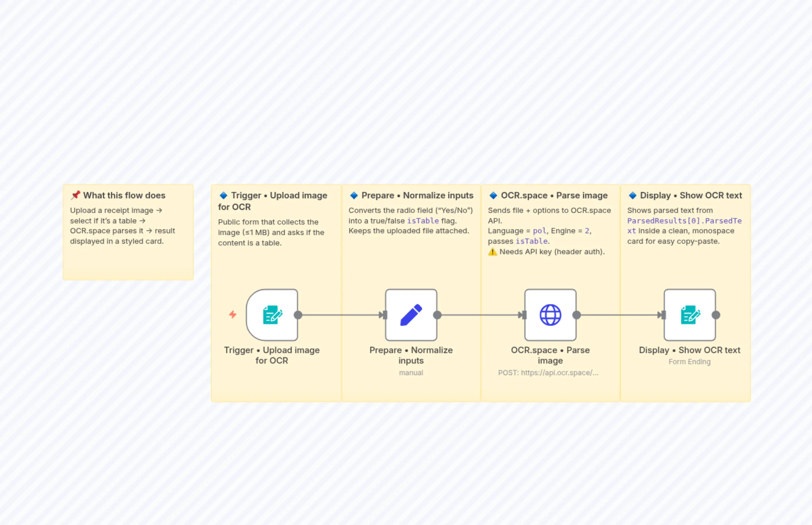
Task: Click the POST https://api.ocr.space URL label
Action: (549, 372)
